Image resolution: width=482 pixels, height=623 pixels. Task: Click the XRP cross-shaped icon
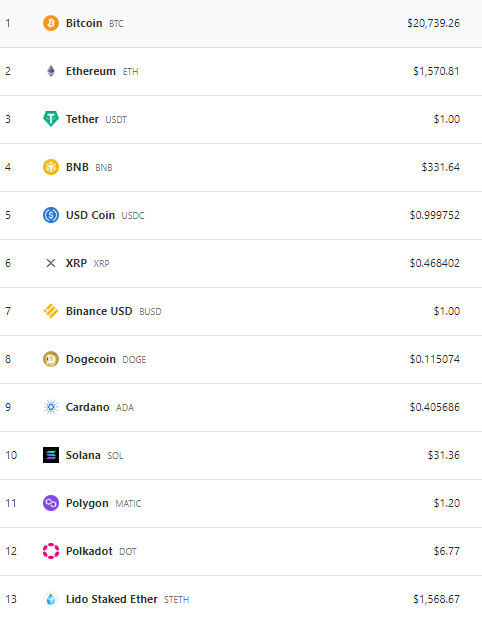click(x=51, y=263)
